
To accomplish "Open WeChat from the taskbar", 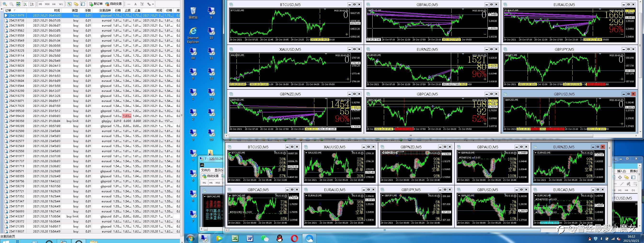I will click(265, 238).
